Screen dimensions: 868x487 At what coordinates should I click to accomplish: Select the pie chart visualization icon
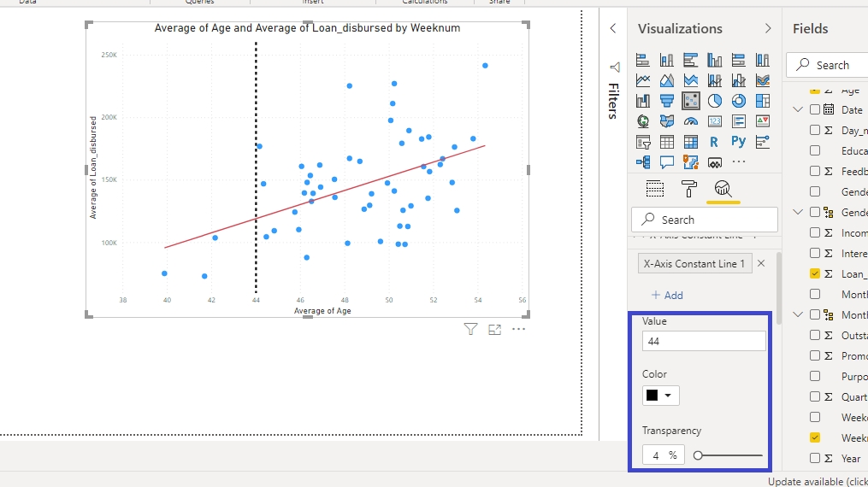[x=715, y=101]
